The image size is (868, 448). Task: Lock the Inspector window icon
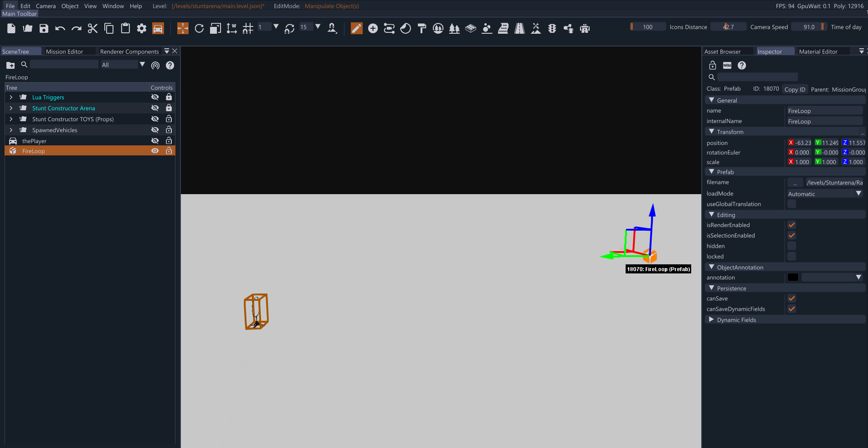coord(713,65)
